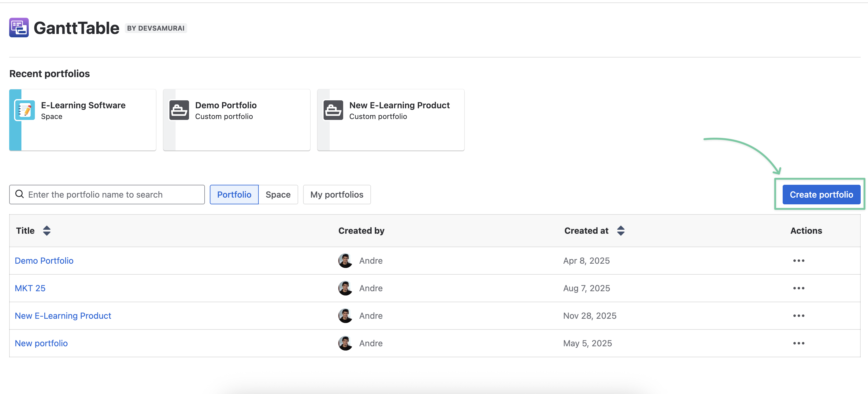Click the Create portfolio button

click(x=821, y=195)
